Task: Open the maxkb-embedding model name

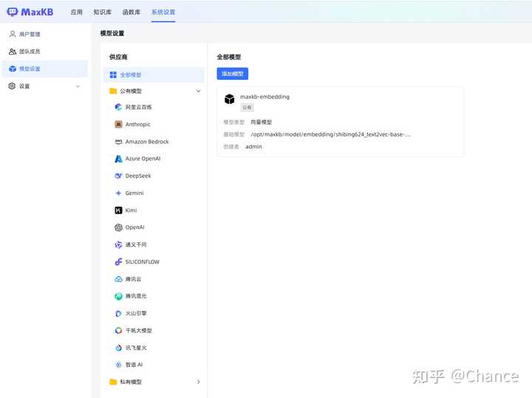Action: pos(265,97)
